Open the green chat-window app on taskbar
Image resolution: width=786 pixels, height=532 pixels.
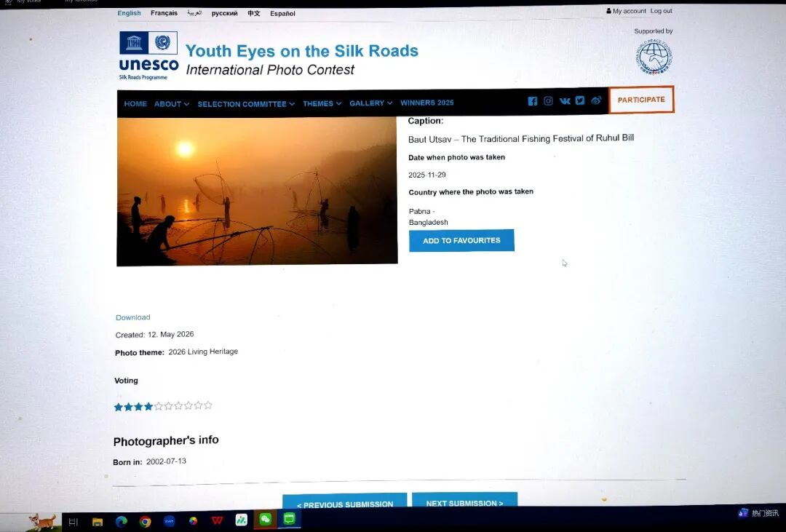[289, 519]
